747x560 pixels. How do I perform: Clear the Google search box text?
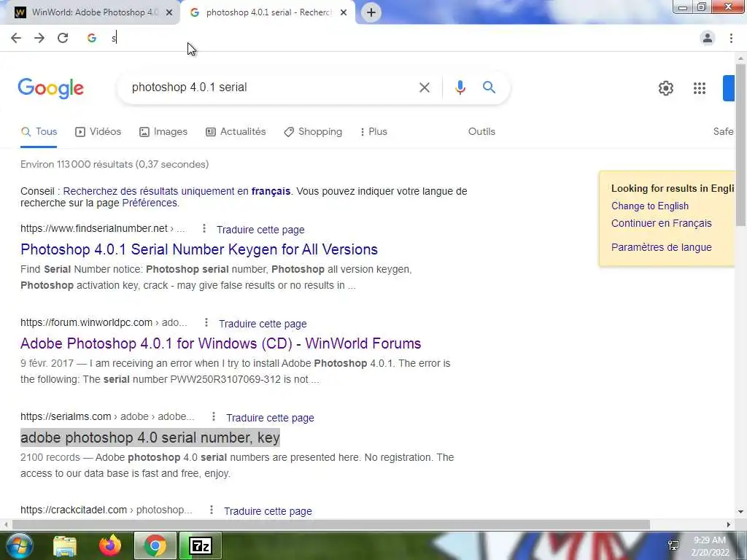tap(425, 87)
